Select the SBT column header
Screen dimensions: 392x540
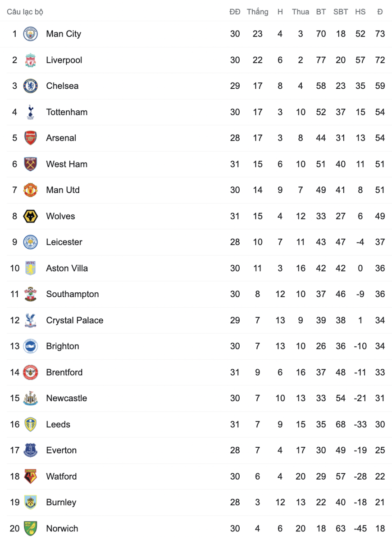pos(341,12)
